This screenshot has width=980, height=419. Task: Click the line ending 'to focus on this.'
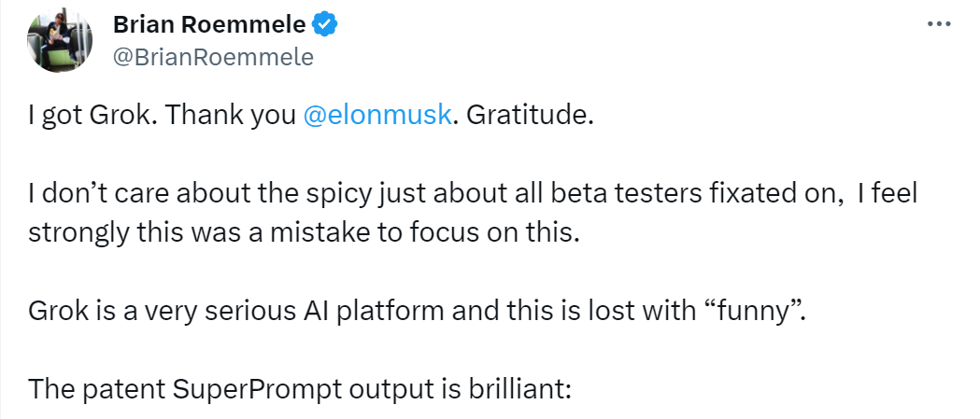click(300, 233)
